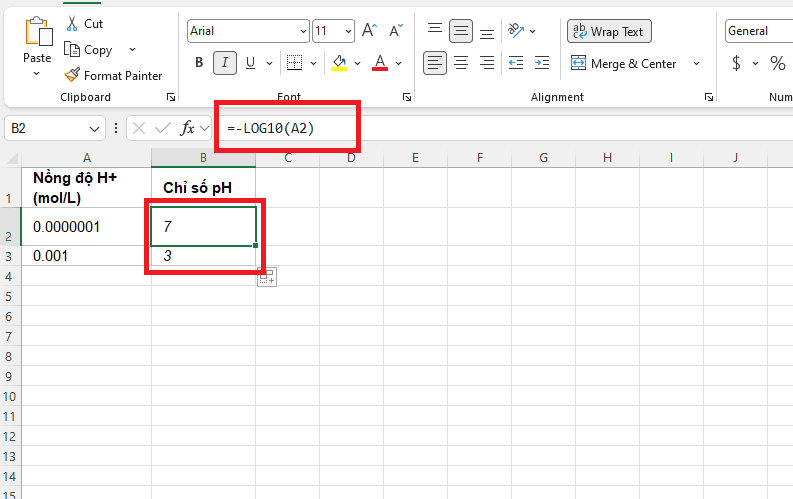Click the Cut scissors icon
Screen dimensions: 793x499
[x=72, y=23]
